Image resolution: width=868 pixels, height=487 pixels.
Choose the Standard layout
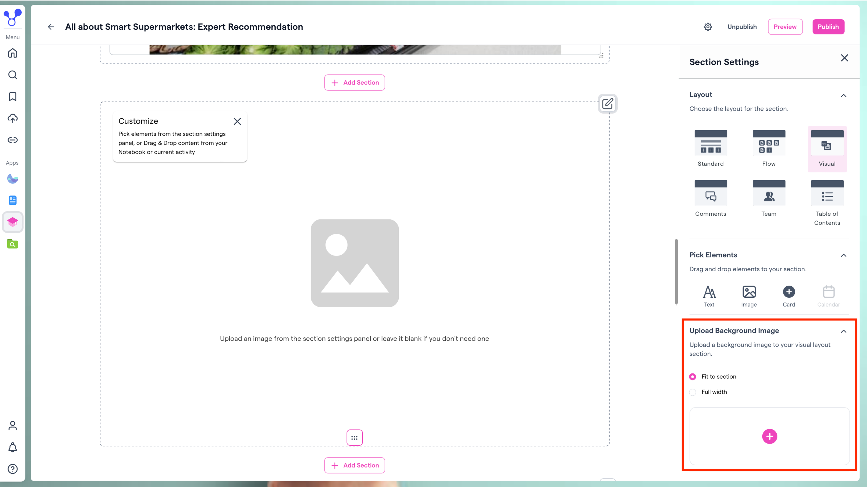tap(711, 148)
